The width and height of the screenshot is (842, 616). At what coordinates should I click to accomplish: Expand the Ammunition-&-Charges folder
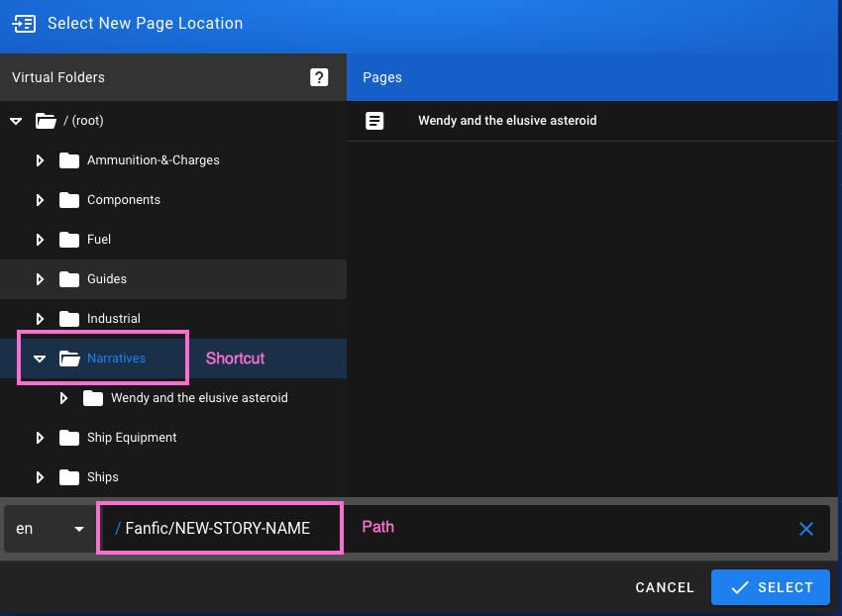point(40,160)
